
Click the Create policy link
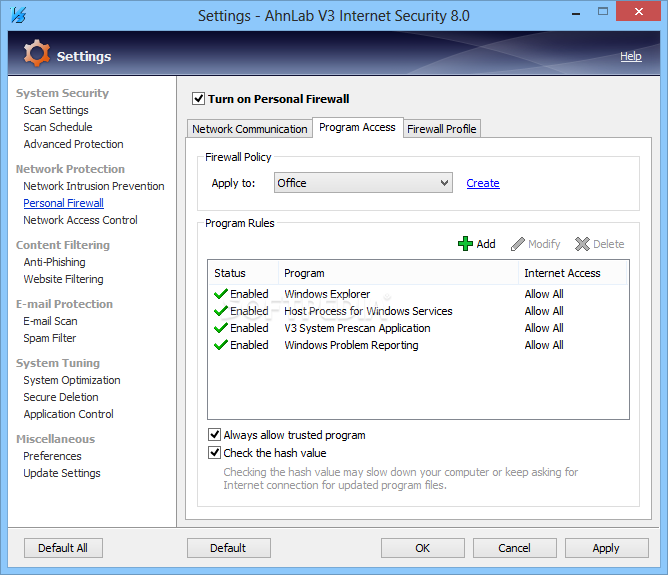pos(483,183)
